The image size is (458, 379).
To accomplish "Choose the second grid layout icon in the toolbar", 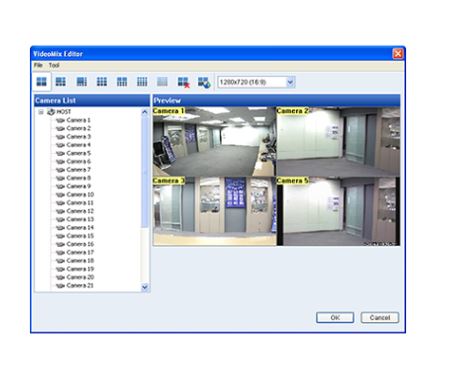I will pyautogui.click(x=61, y=82).
